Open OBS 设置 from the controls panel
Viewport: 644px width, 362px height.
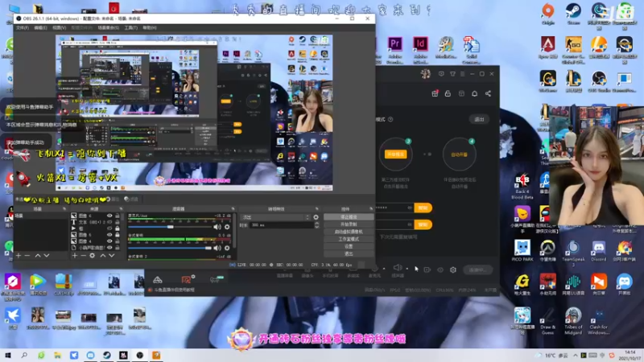(x=349, y=246)
